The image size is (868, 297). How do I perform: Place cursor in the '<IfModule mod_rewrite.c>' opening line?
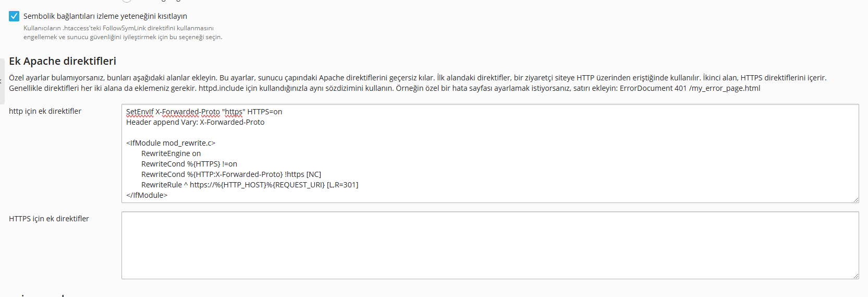pyautogui.click(x=170, y=143)
